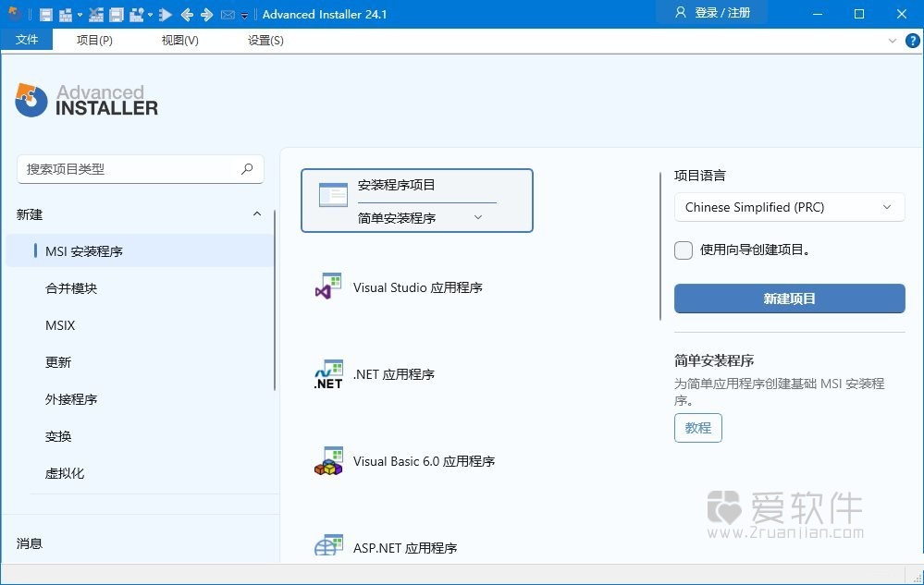
Task: Open the Build dropdown arrow
Action: pos(80,15)
